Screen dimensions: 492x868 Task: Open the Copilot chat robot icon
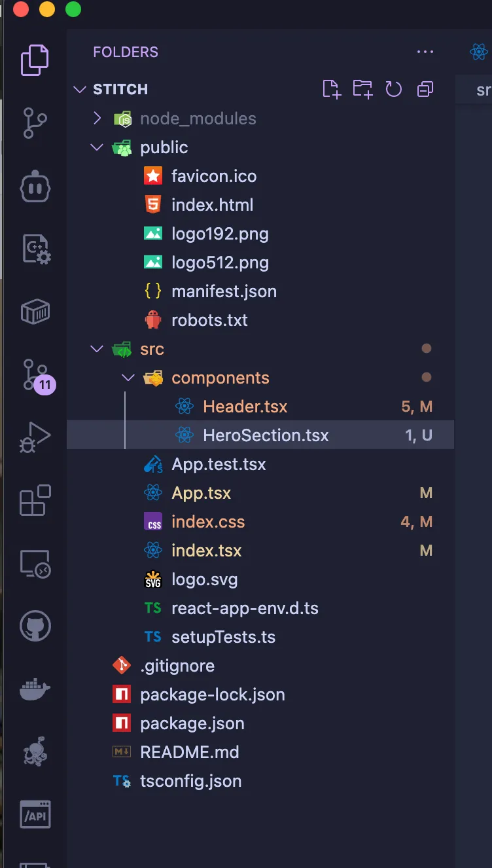[35, 188]
